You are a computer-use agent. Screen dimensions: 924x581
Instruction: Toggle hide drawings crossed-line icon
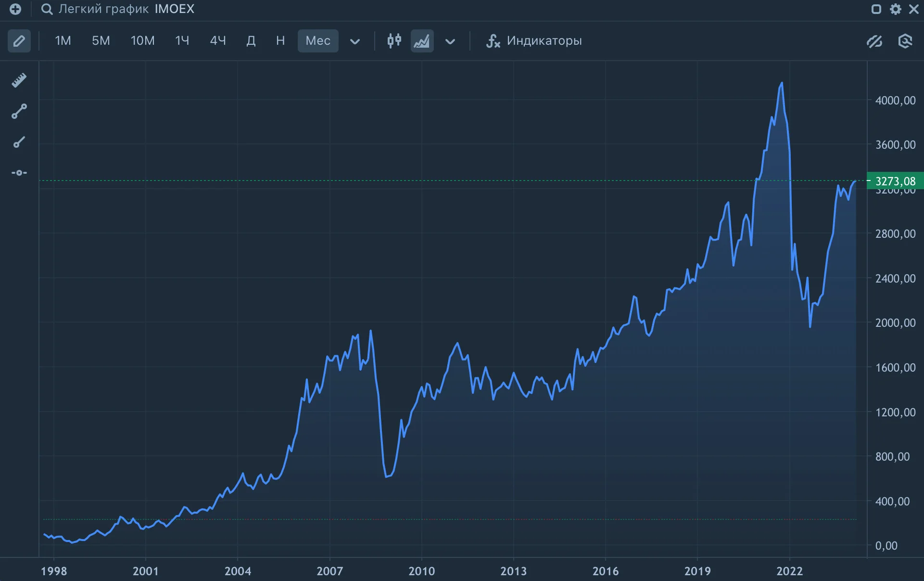(874, 41)
